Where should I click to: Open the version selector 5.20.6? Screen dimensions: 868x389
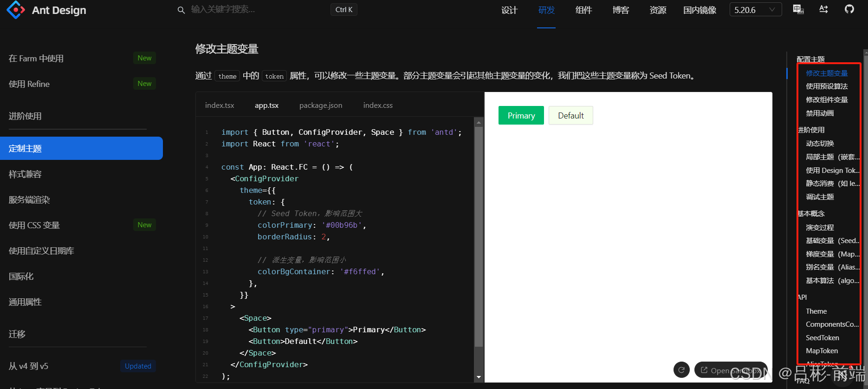(756, 10)
